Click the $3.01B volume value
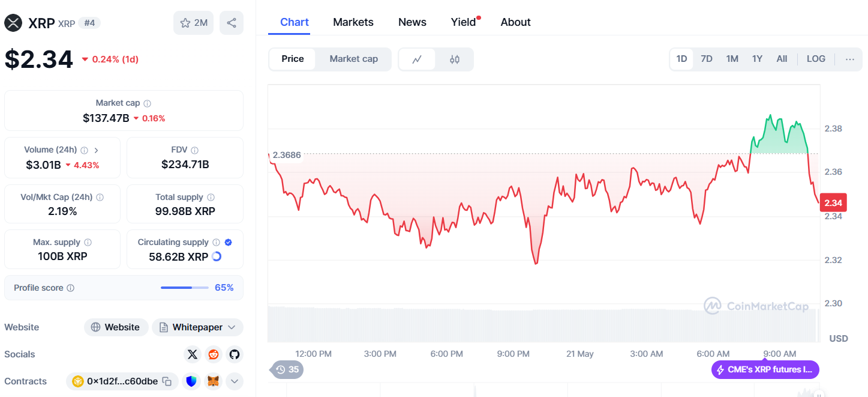Image resolution: width=868 pixels, height=397 pixels. pyautogui.click(x=43, y=165)
